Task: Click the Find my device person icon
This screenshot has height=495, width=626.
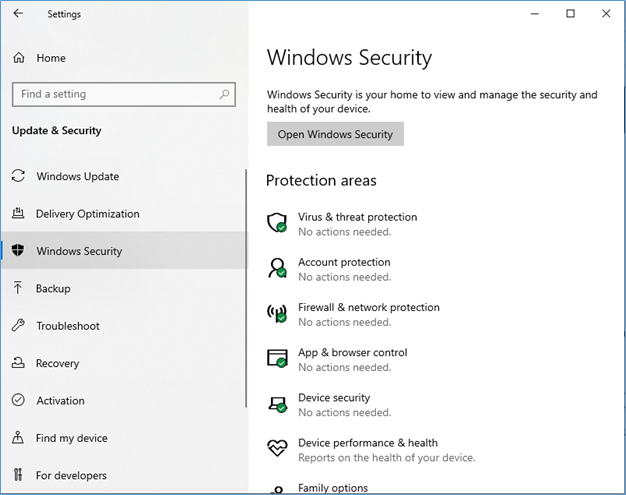Action: click(x=18, y=438)
